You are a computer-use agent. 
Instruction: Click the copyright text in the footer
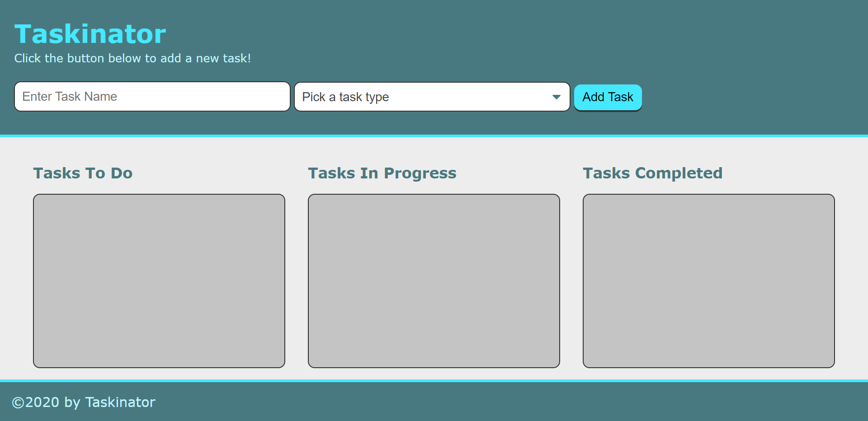(x=84, y=402)
